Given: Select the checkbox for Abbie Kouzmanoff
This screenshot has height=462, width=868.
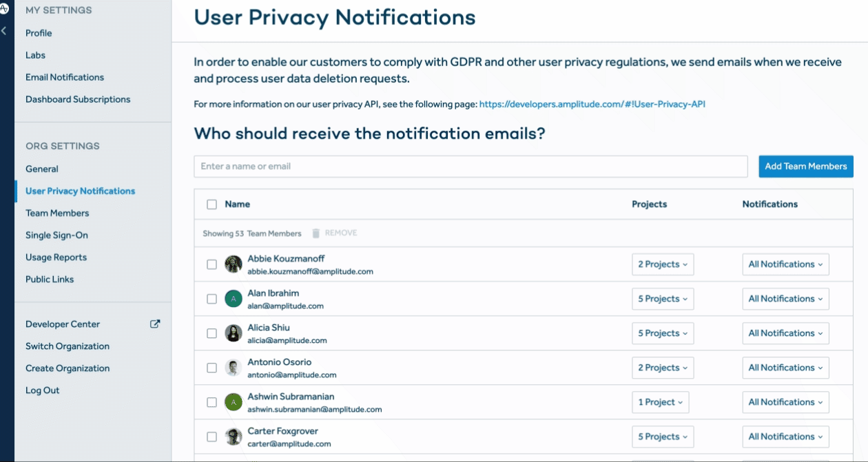Looking at the screenshot, I should (x=212, y=264).
